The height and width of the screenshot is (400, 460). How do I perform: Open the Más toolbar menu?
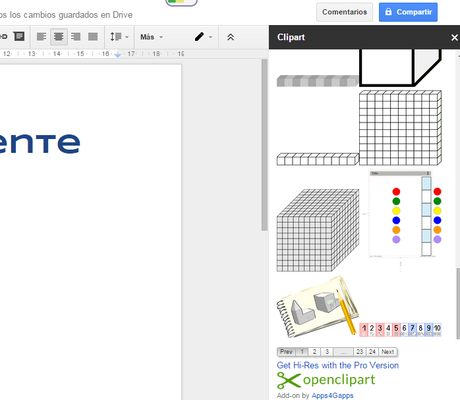152,37
